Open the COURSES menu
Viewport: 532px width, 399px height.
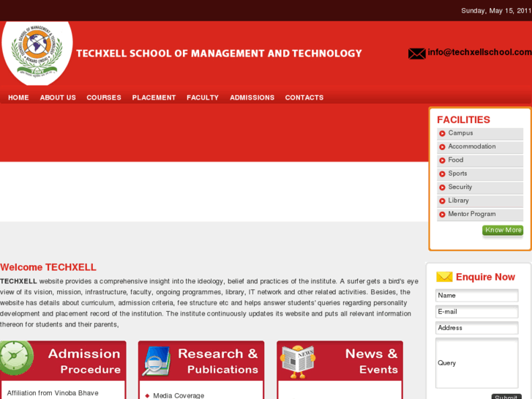pos(104,97)
